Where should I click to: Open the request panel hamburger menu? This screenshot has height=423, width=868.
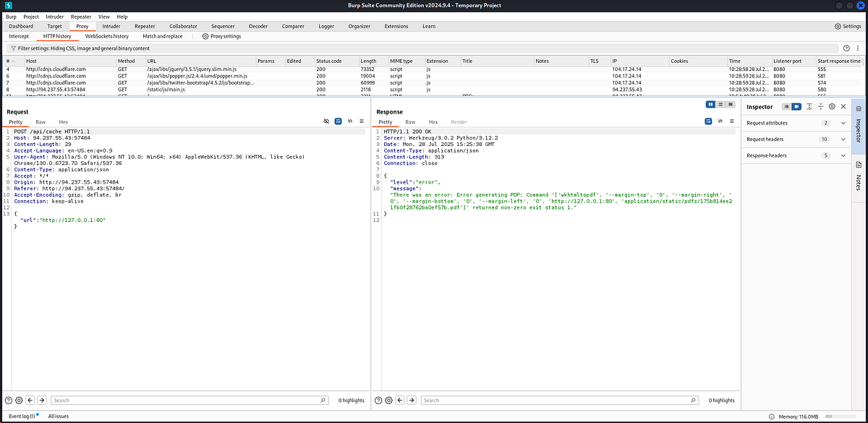361,121
